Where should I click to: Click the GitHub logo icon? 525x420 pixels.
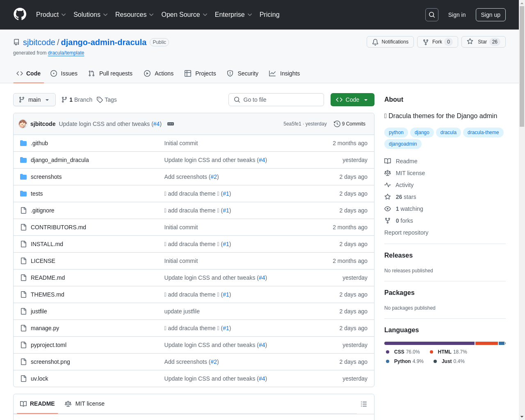tap(20, 14)
